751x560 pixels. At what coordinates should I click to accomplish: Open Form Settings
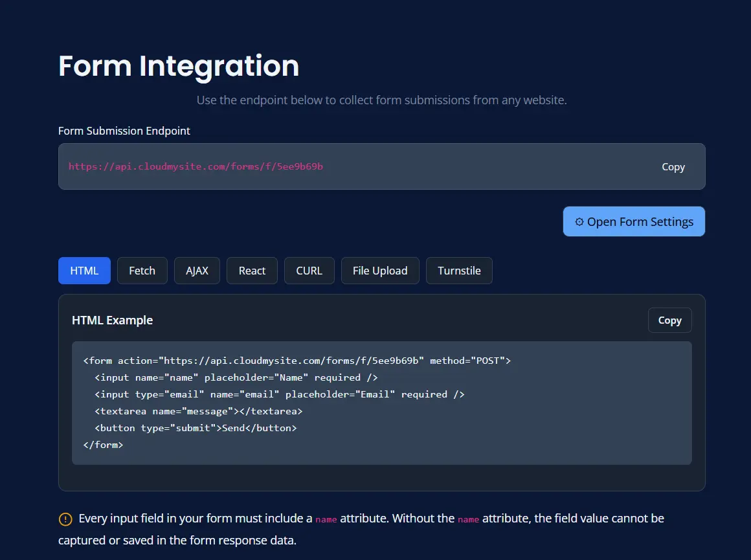pos(633,221)
